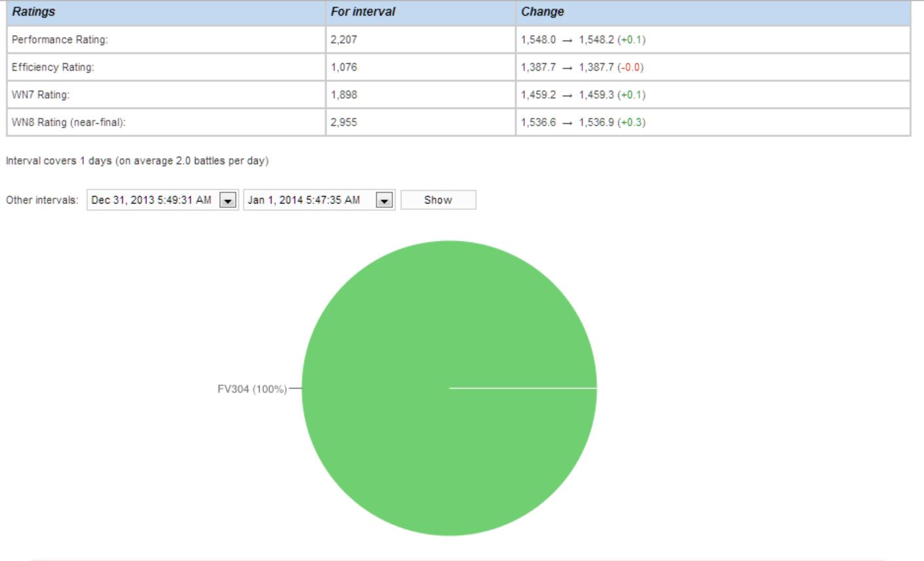Click the FV304 (100%) pie label
The height and width of the screenshot is (561, 924).
coord(252,389)
